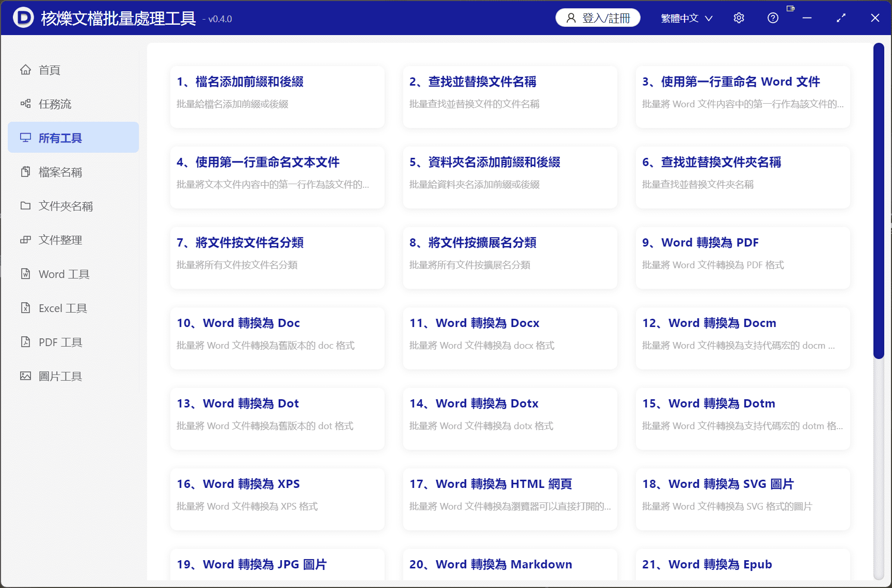
Task: Click description 批量將 Word 文件轉換為 PDF 格式
Action: pos(713,265)
